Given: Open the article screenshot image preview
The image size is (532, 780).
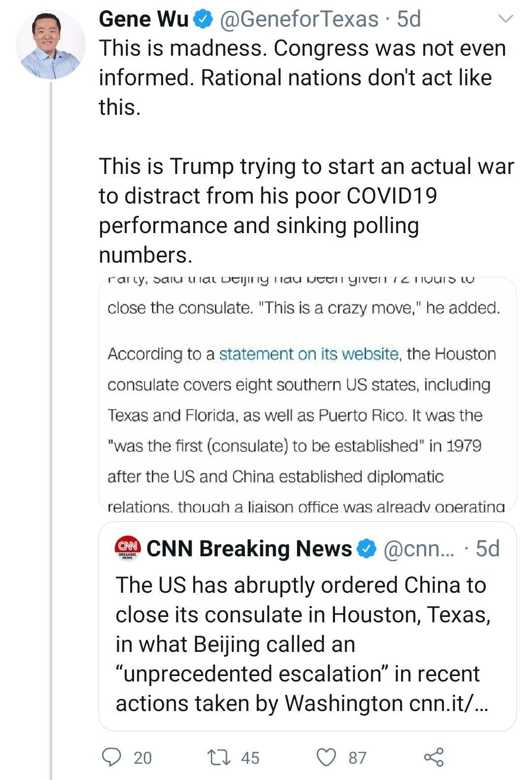Looking at the screenshot, I should point(307,394).
